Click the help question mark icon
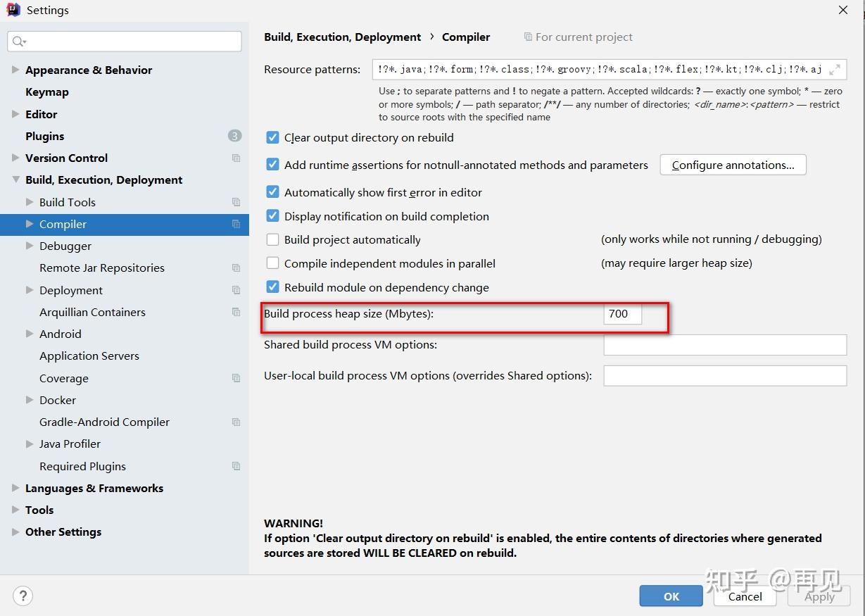The height and width of the screenshot is (616, 865). click(23, 596)
